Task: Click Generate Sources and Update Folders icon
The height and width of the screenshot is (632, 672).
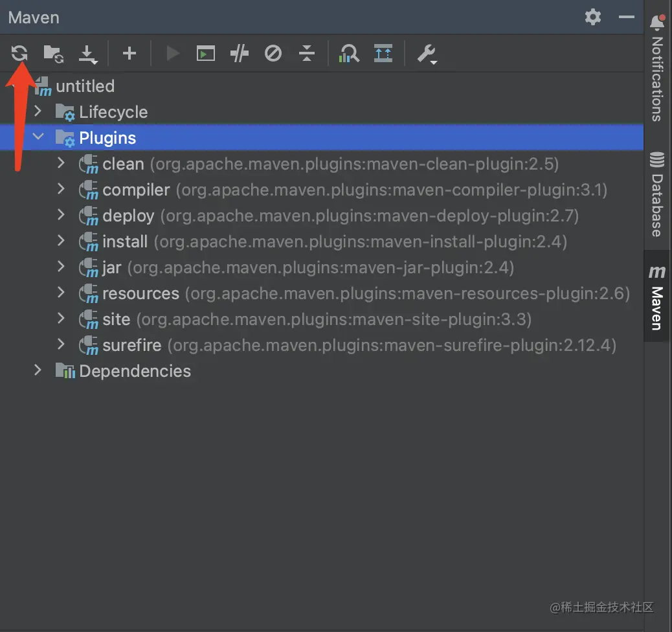Action: point(54,54)
